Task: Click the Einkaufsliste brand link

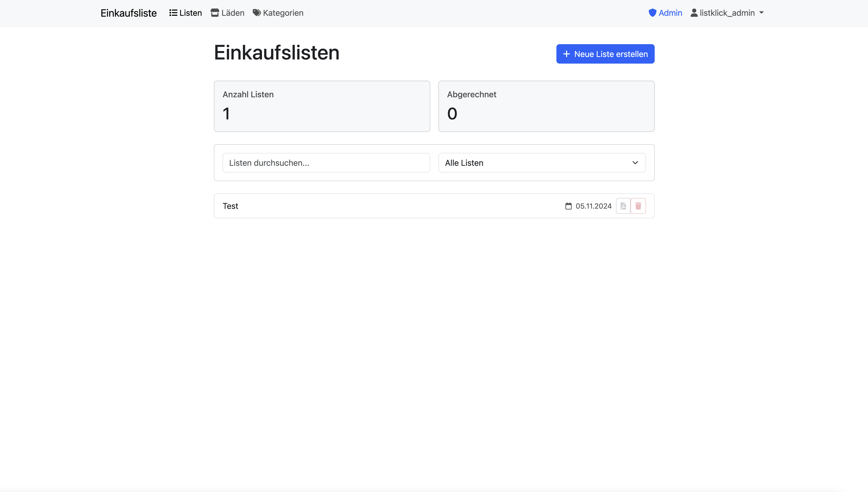Action: pyautogui.click(x=129, y=13)
